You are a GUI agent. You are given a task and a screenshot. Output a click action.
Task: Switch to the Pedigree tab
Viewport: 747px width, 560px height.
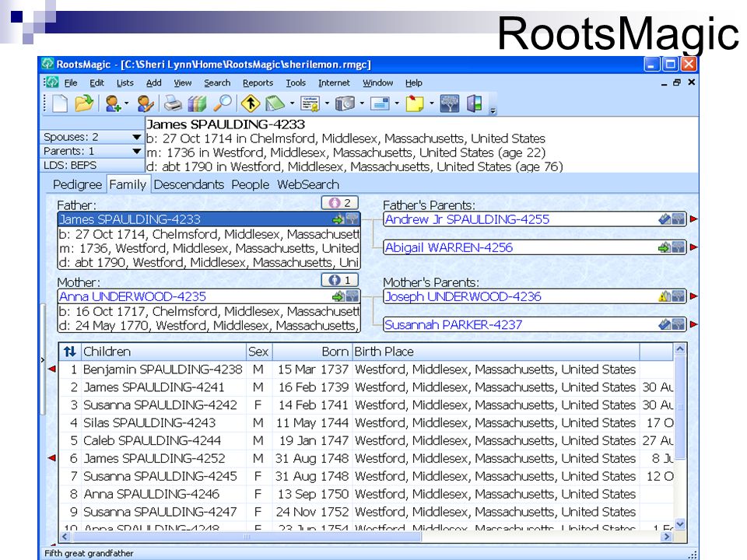click(x=77, y=185)
